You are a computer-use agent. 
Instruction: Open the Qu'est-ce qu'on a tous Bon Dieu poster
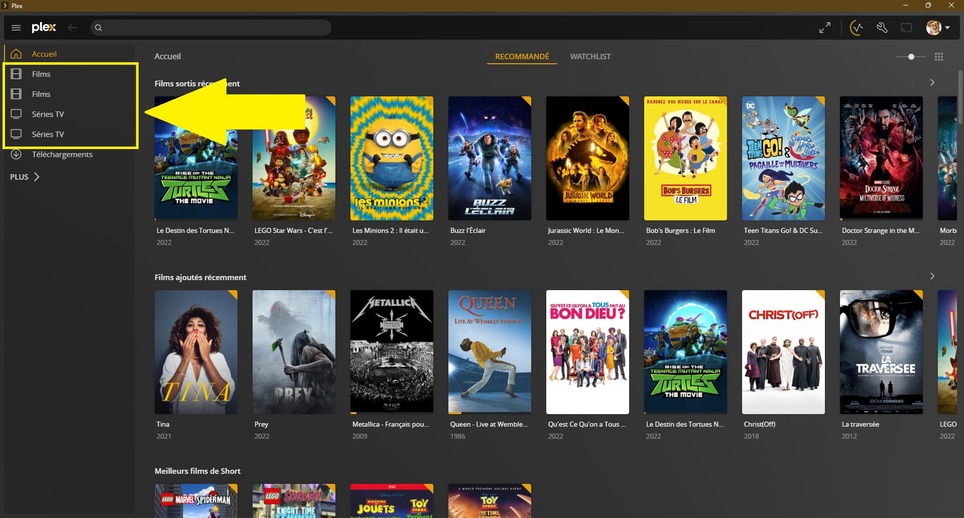[x=587, y=351]
